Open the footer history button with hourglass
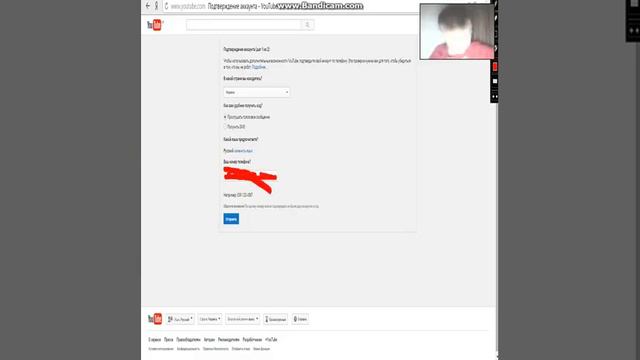The image size is (640, 360). coord(276,319)
